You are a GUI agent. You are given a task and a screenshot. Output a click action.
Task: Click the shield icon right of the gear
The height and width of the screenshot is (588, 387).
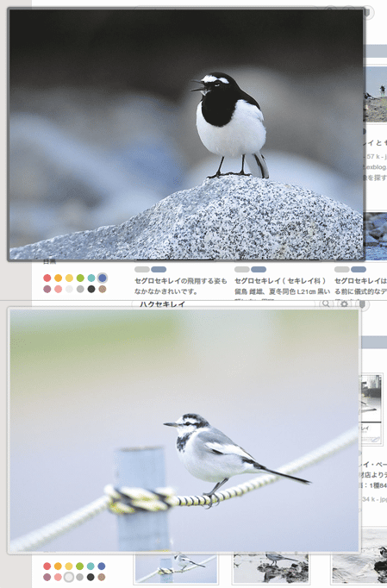tap(362, 304)
